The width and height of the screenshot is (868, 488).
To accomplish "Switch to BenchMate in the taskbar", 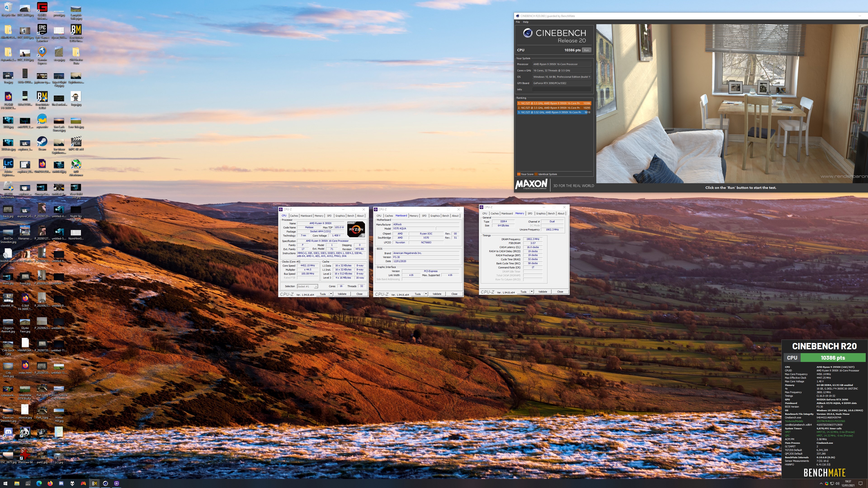I will point(94,483).
